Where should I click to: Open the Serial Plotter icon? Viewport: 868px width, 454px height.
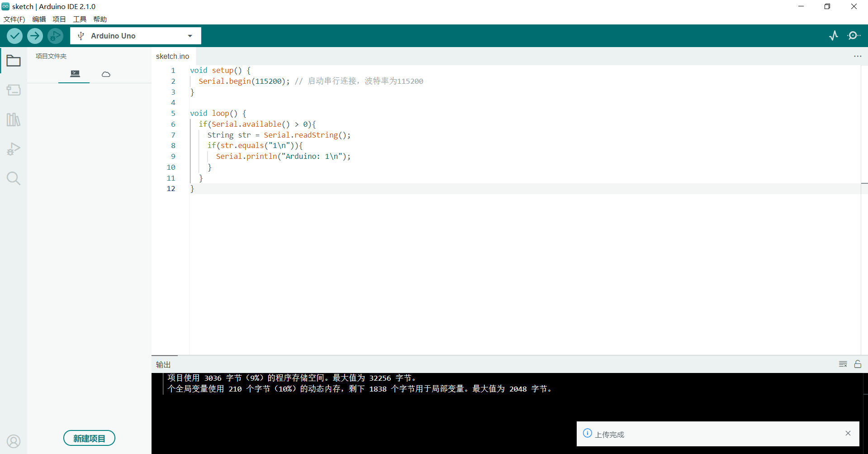tap(834, 36)
